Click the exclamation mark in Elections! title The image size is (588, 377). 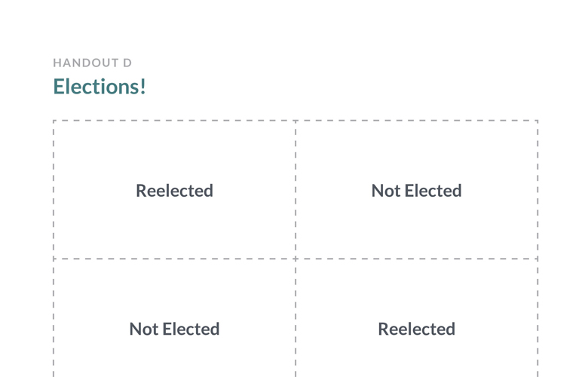pos(142,87)
